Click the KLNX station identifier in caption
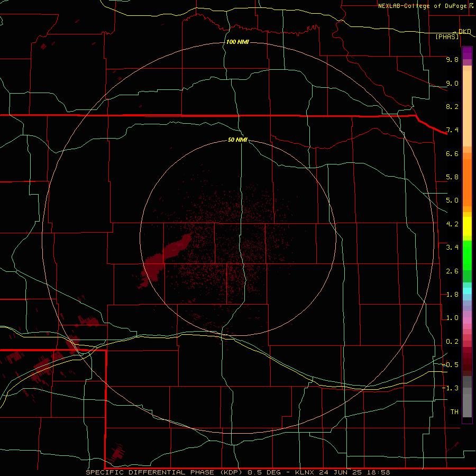 [305, 472]
